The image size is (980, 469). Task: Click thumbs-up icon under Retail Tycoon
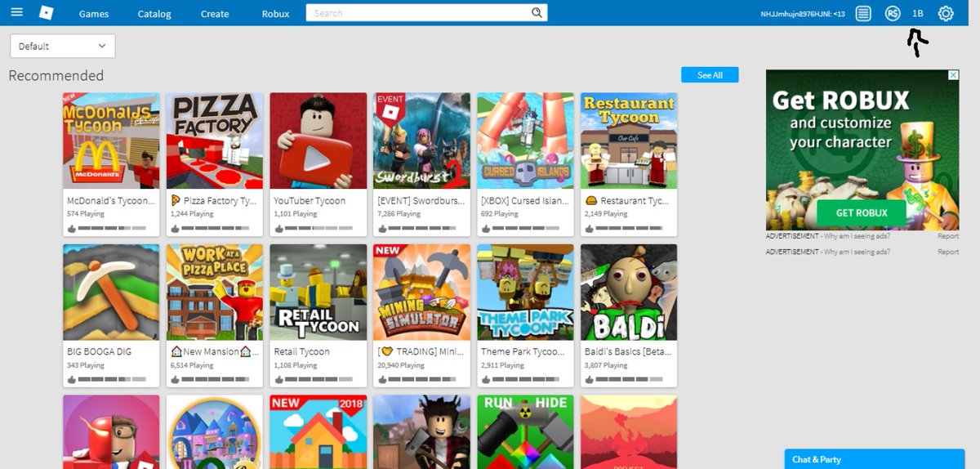click(x=278, y=381)
